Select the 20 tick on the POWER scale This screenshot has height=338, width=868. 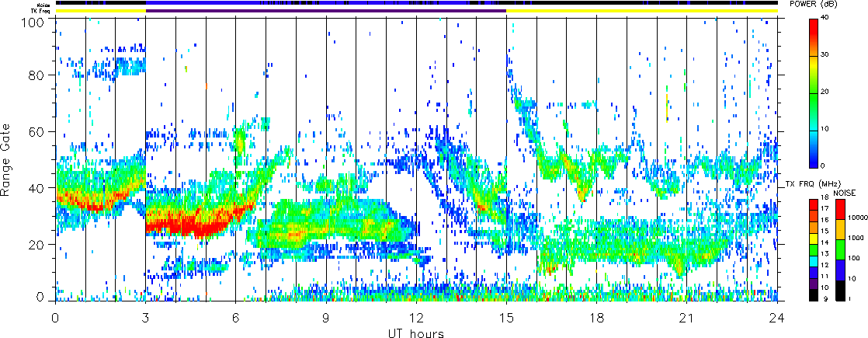point(826,92)
